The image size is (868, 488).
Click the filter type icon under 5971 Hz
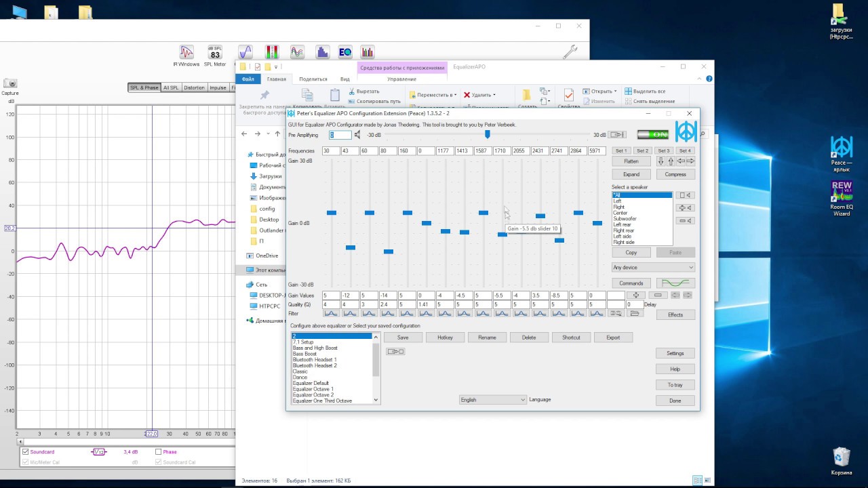(597, 314)
